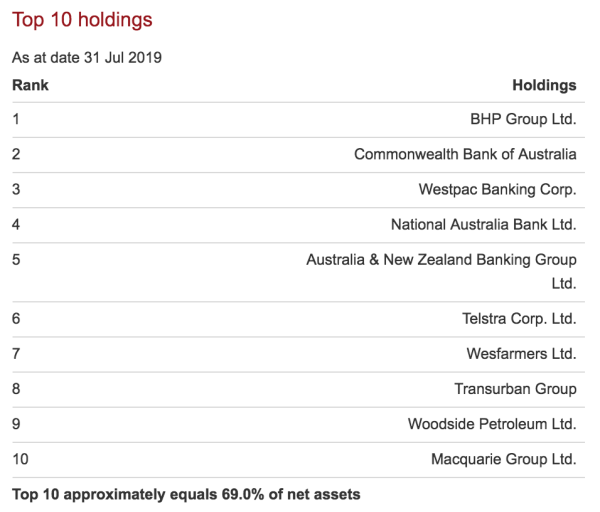Select the Wesfarmers Ltd. entry
Image resolution: width=600 pixels, height=512 pixels.
521,354
